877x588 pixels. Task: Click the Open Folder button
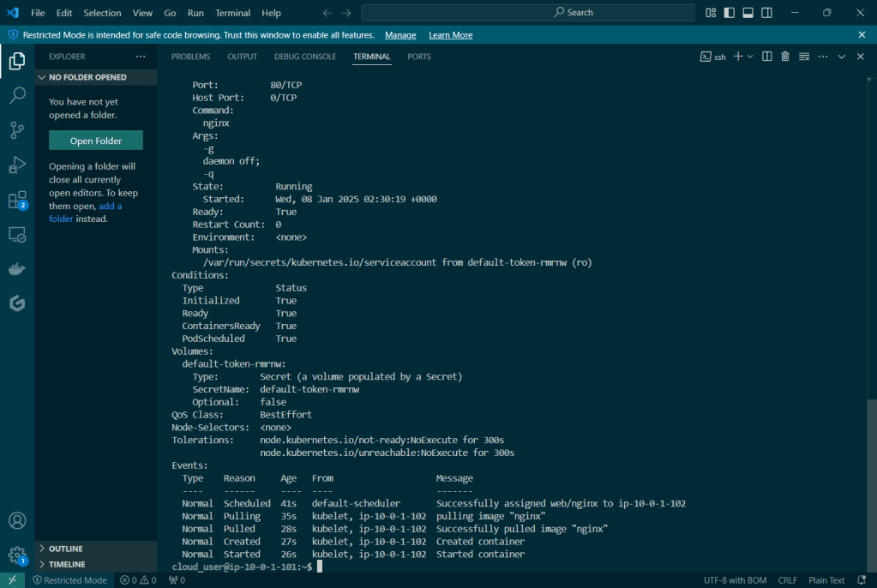click(x=96, y=141)
